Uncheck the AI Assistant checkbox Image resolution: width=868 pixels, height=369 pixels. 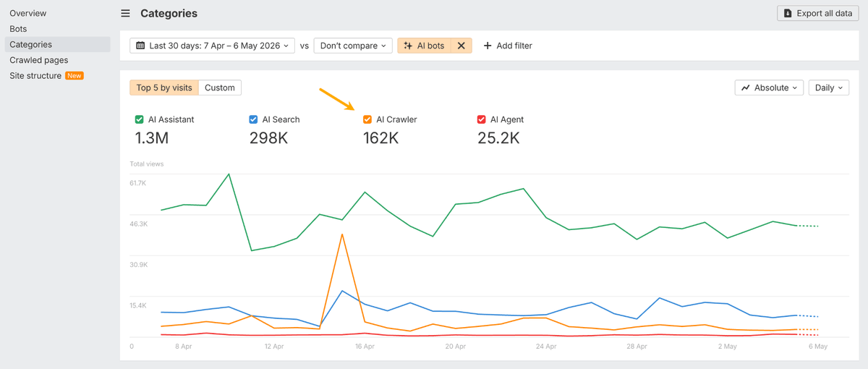click(140, 119)
